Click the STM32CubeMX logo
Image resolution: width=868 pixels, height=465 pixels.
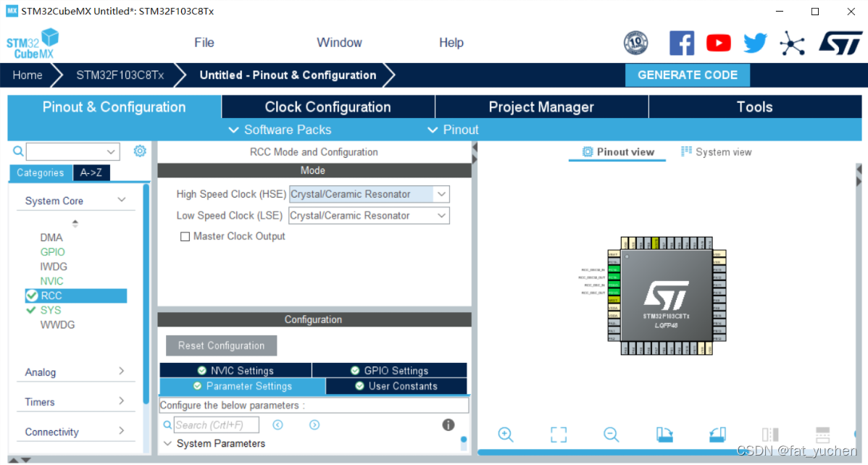33,43
